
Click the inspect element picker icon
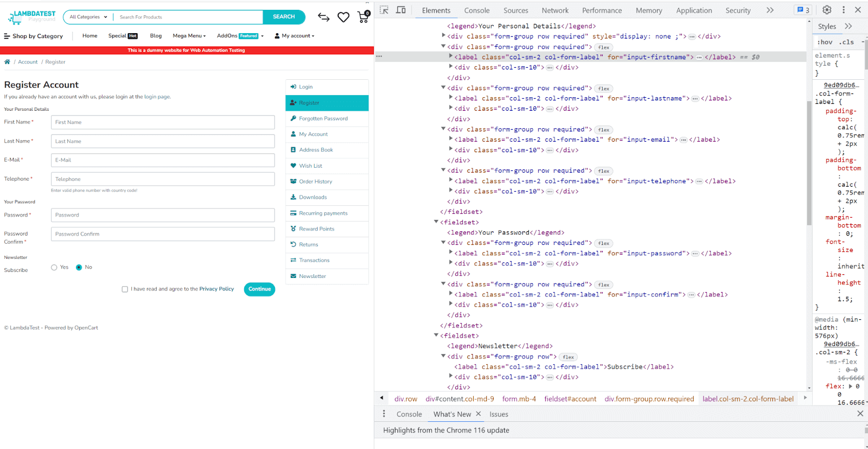[x=384, y=10]
